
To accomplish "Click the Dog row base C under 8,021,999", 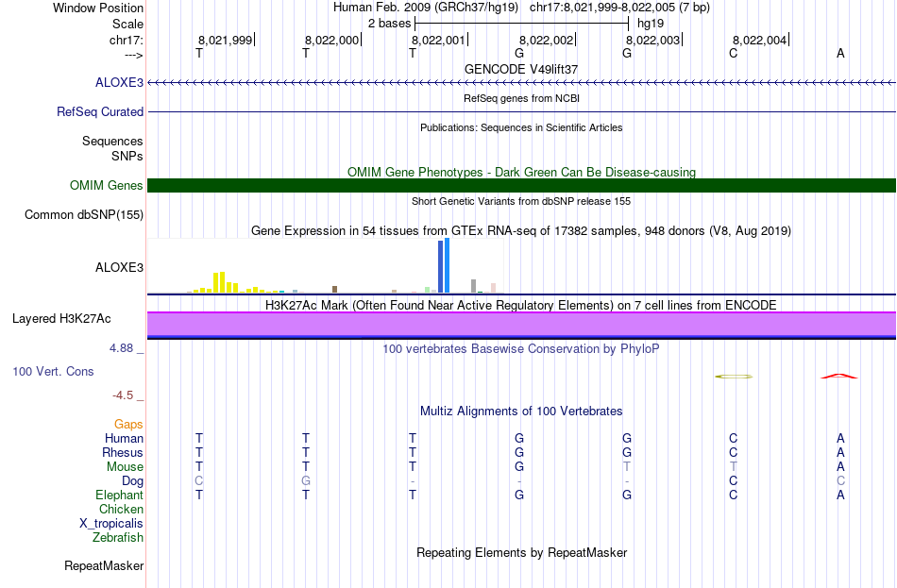I will 199,481.
